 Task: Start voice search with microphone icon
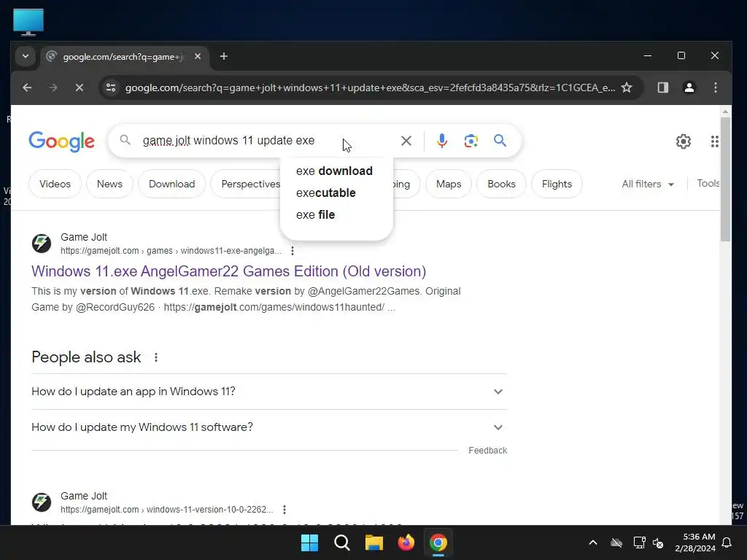442,141
